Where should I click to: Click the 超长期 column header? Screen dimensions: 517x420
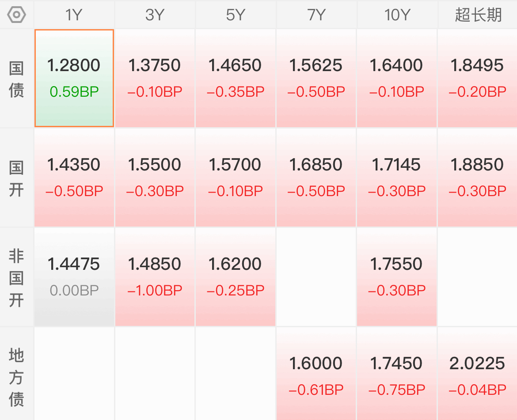(x=478, y=15)
